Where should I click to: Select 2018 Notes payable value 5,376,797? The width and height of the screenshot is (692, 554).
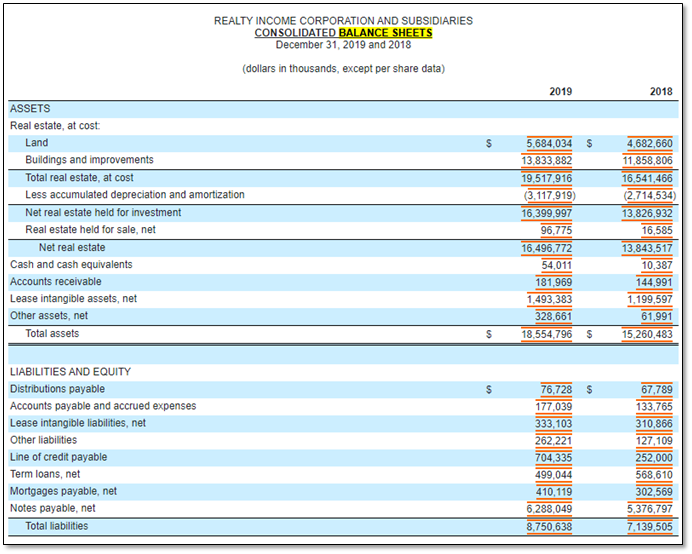click(650, 509)
